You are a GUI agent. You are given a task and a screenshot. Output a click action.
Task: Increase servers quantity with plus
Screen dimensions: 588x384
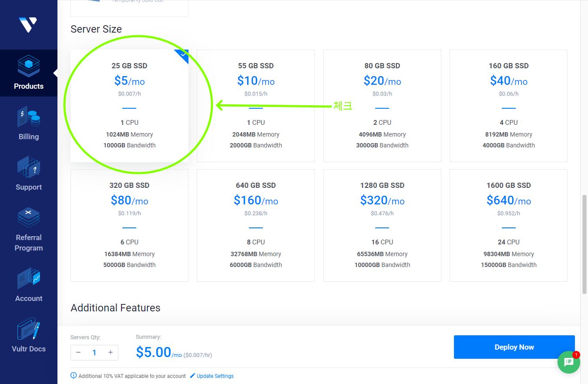(x=111, y=353)
